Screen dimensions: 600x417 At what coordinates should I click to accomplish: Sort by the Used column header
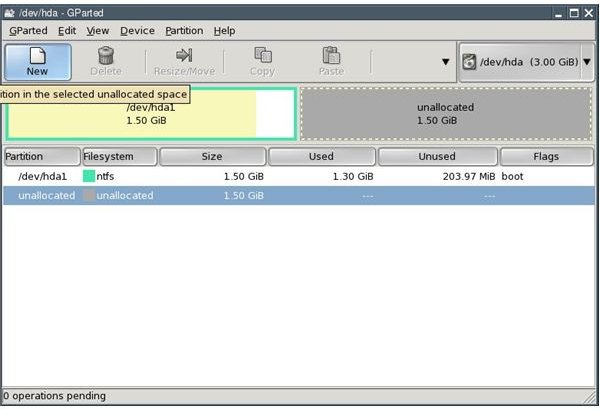(321, 156)
